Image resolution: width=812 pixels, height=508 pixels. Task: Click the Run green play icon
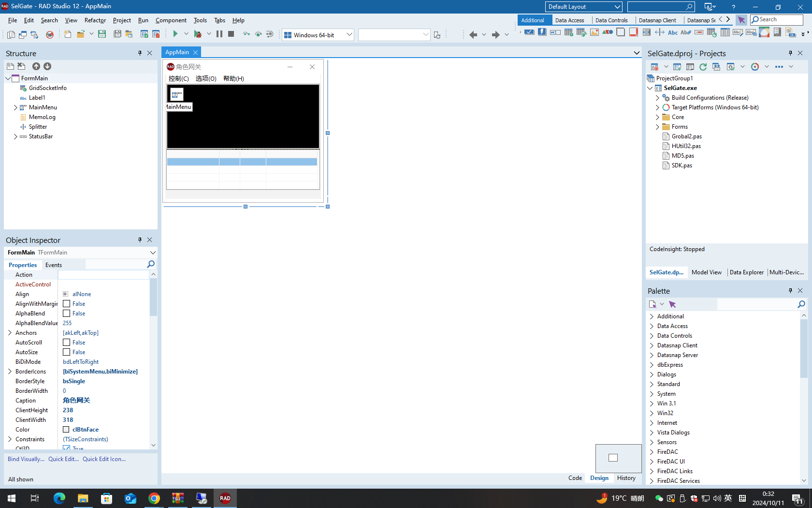[x=175, y=34]
